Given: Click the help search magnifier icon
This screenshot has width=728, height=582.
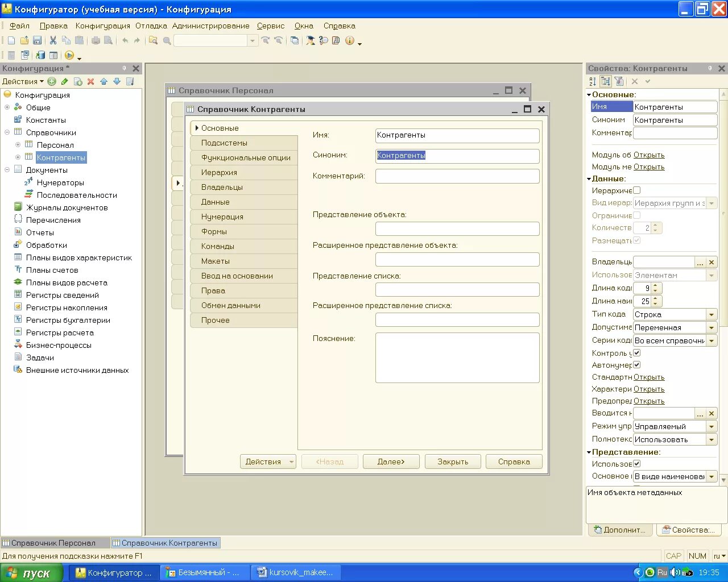Looking at the screenshot, I should coord(324,40).
